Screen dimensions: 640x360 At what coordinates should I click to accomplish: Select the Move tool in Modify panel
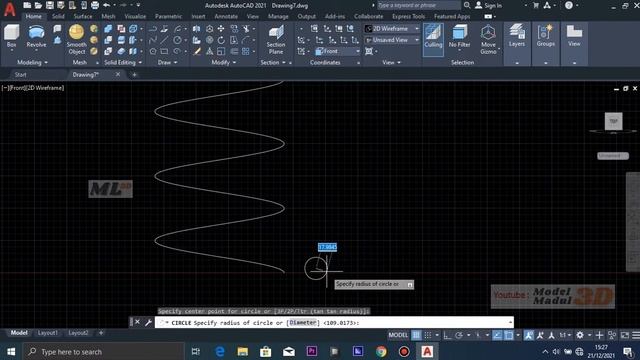click(221, 29)
